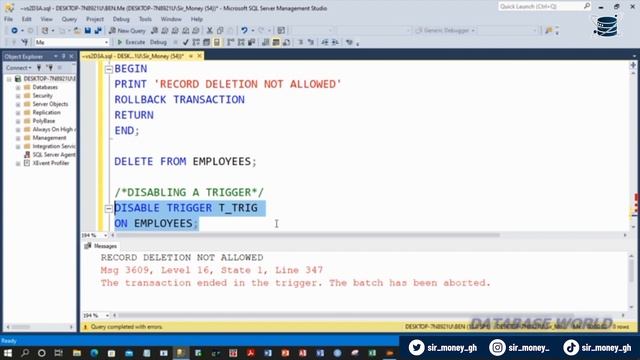Expand the Security folder node
The image size is (640, 360).
18,96
